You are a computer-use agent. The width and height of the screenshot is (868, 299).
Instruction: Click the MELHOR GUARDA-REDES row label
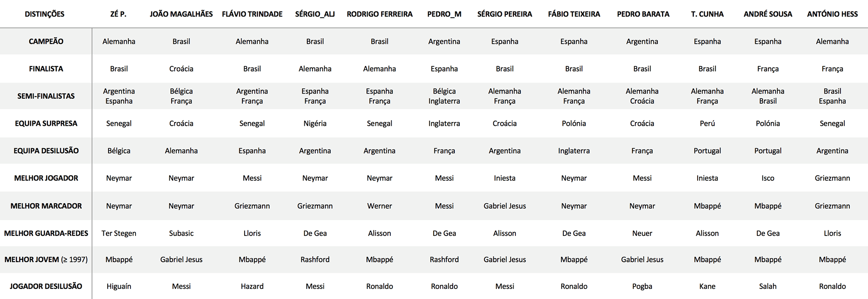tap(46, 233)
